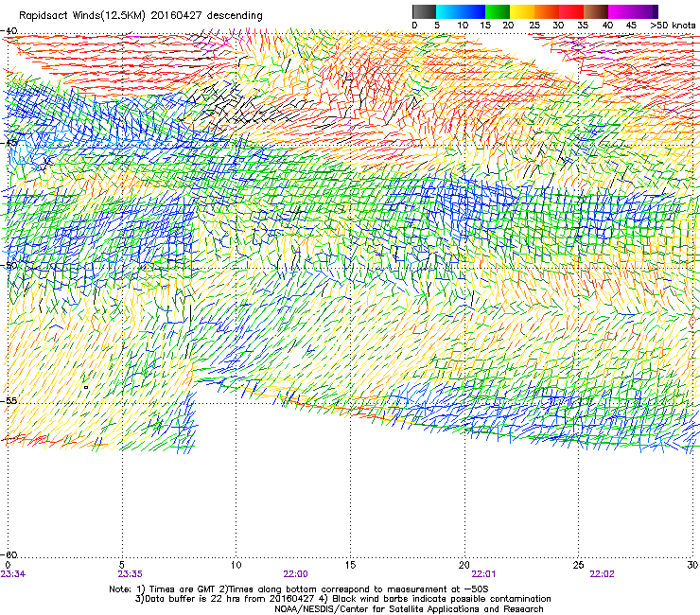Screen dimensions: 700x615
Task: Click the green 15-20 knots legend swatch
Action: click(498, 11)
